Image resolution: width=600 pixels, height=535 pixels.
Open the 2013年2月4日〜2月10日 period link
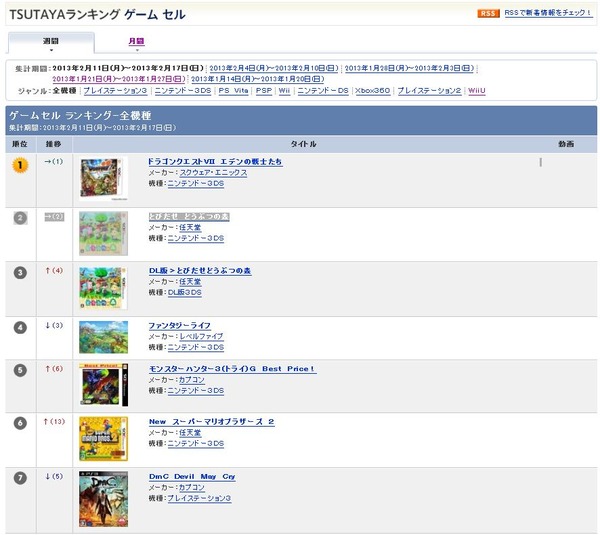click(x=274, y=69)
